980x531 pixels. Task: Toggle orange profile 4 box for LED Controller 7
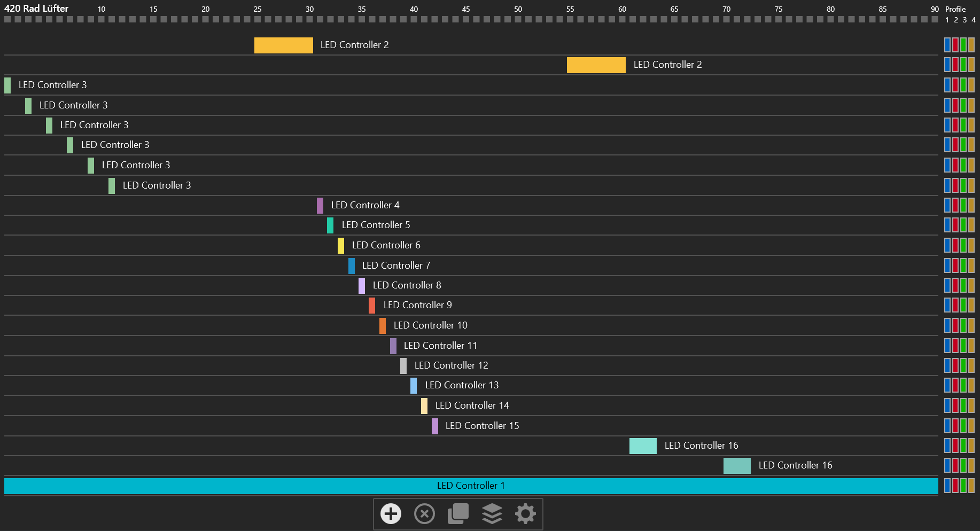(x=971, y=265)
